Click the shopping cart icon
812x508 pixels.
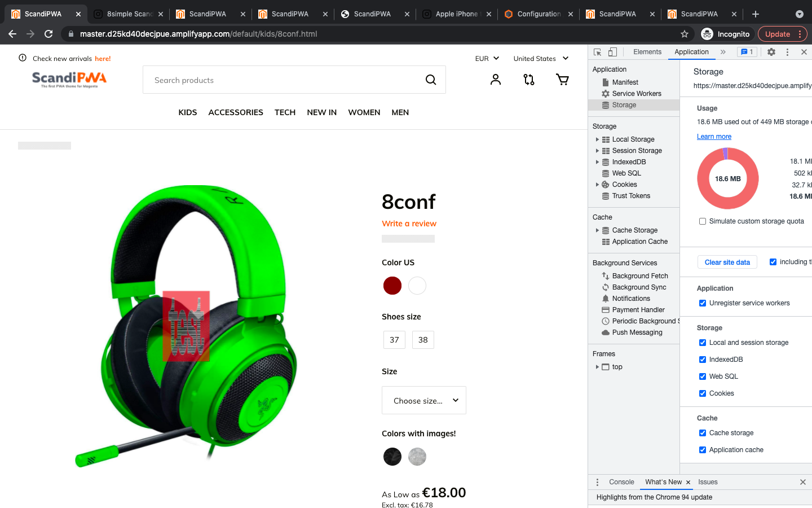click(x=562, y=80)
